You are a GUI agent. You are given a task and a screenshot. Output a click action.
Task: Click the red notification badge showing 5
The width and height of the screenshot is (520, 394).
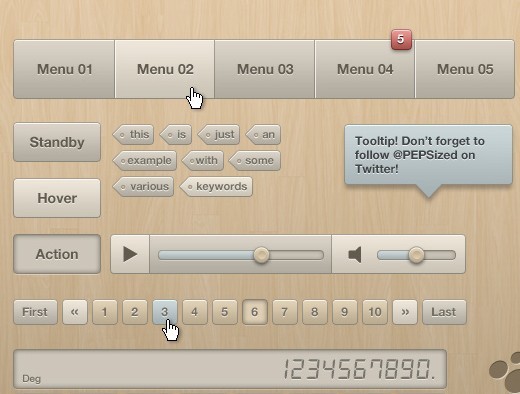pyautogui.click(x=401, y=40)
